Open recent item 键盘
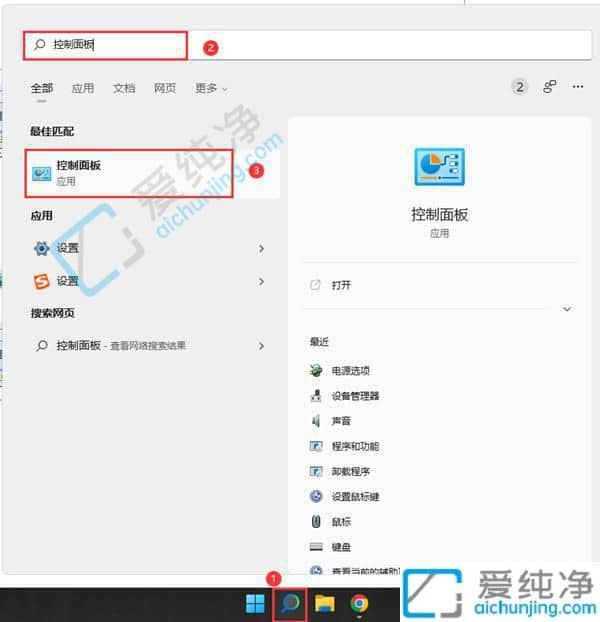This screenshot has height=622, width=600. tap(341, 547)
